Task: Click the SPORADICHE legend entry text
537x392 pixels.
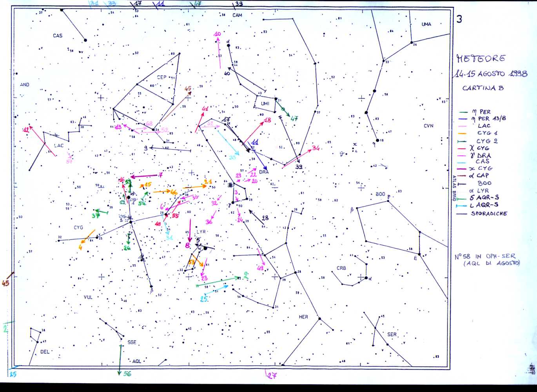Action: point(489,214)
